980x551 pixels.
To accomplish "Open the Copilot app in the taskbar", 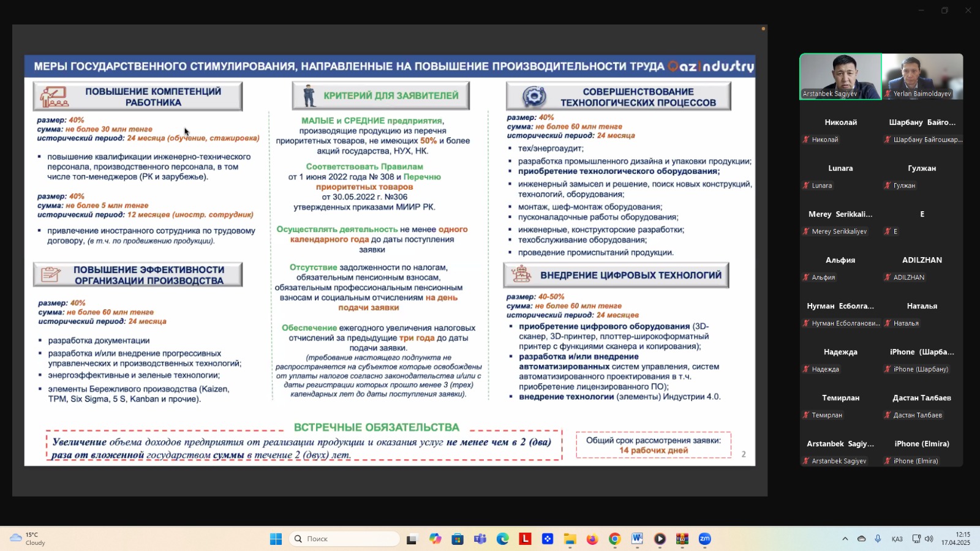I will [435, 539].
